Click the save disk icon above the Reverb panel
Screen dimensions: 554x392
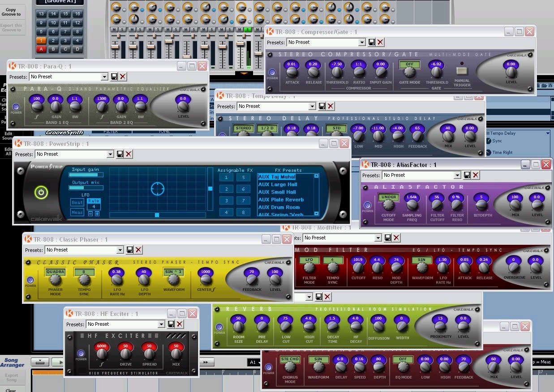coord(319,297)
